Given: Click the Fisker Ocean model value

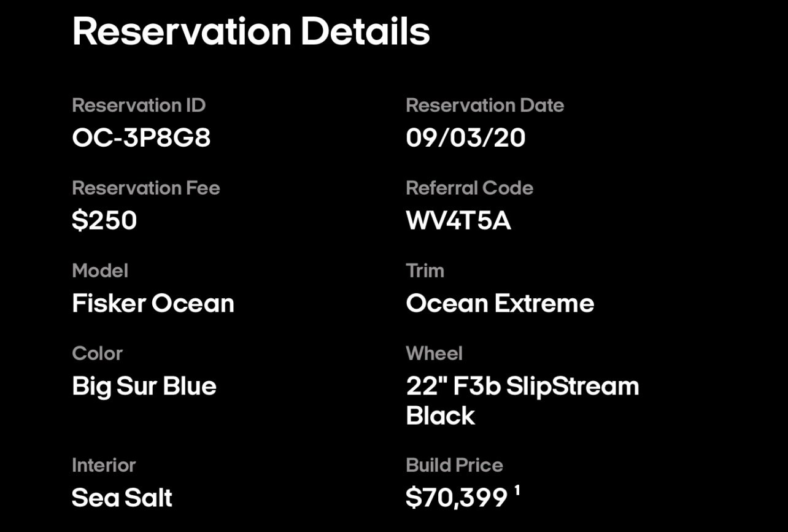Looking at the screenshot, I should point(153,303).
